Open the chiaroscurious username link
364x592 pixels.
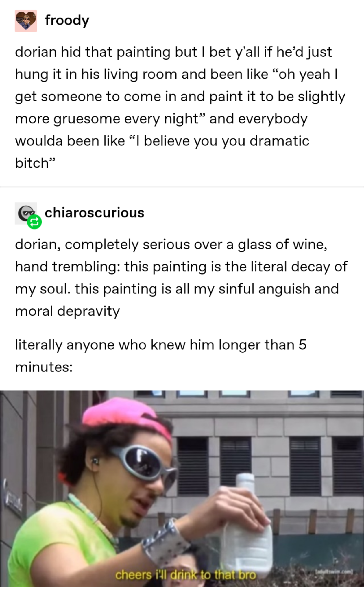pos(94,213)
